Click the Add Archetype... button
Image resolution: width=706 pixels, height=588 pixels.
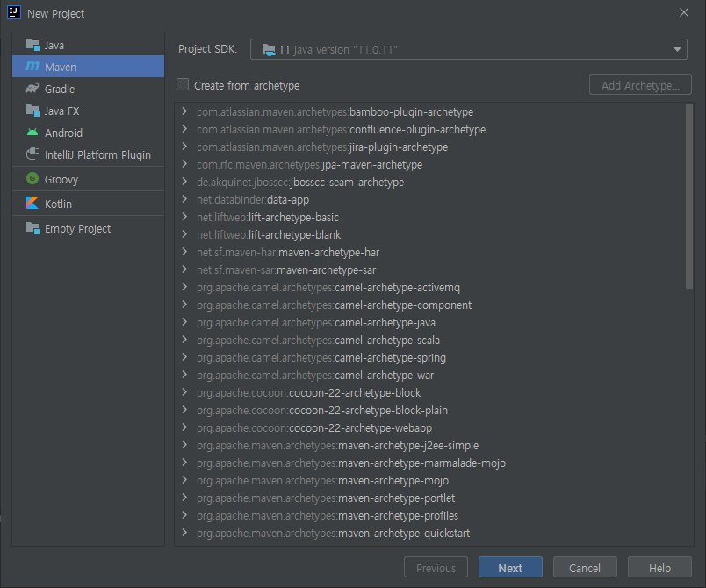coord(640,84)
